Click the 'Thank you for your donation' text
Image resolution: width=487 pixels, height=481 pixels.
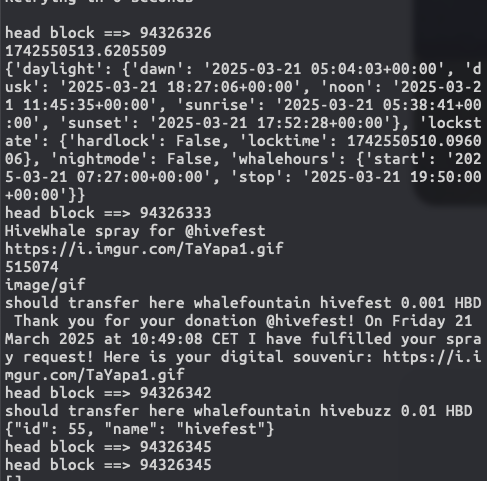(x=136, y=321)
